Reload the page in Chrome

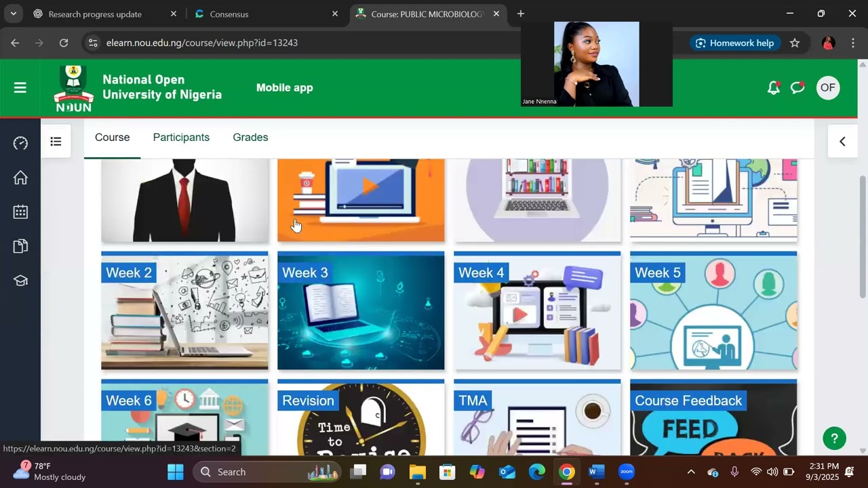64,43
